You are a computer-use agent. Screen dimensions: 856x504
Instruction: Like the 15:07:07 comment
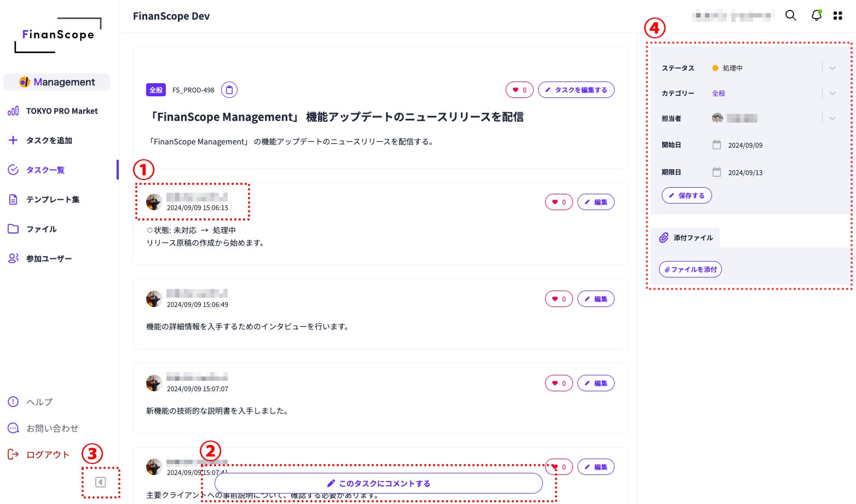click(559, 383)
